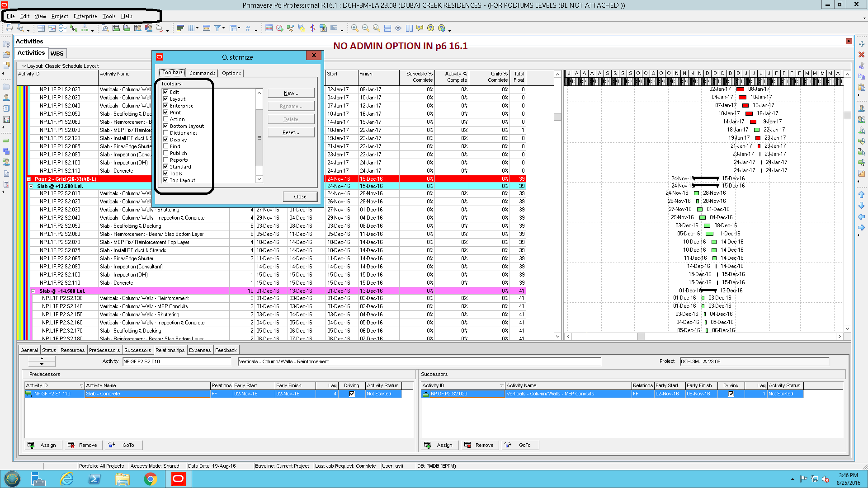Click the Indent right arrow icon
Image resolution: width=868 pixels, height=488 pixels.
click(862, 227)
